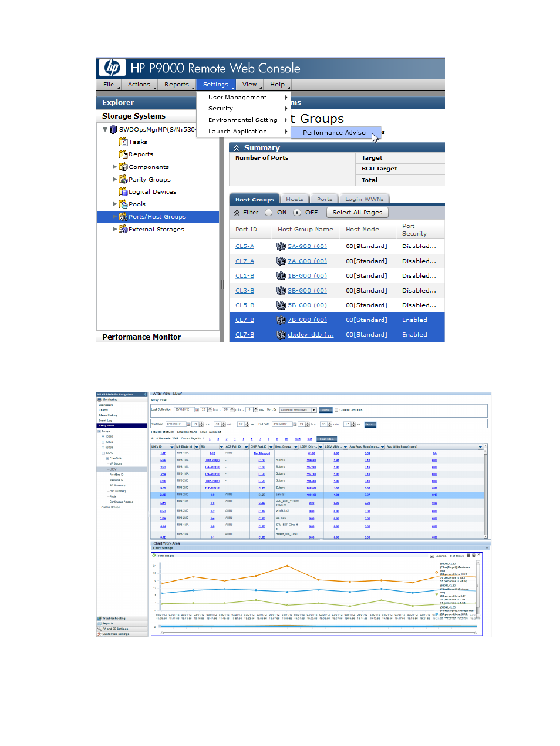Open the Performance Monitor panel

tap(157, 337)
